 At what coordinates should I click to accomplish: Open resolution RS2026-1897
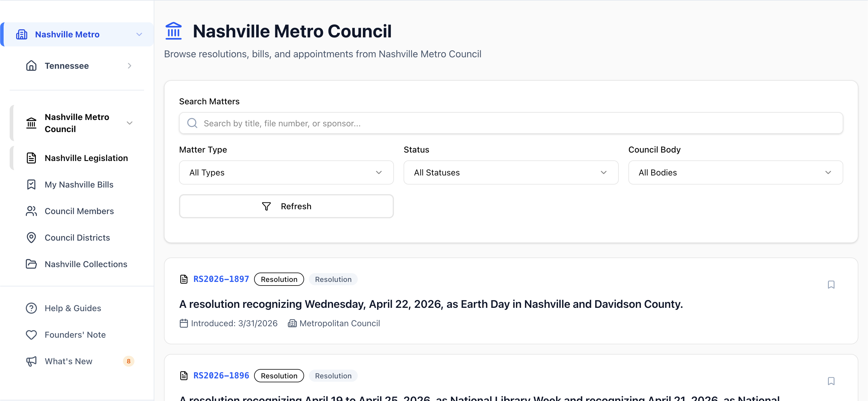pos(221,279)
